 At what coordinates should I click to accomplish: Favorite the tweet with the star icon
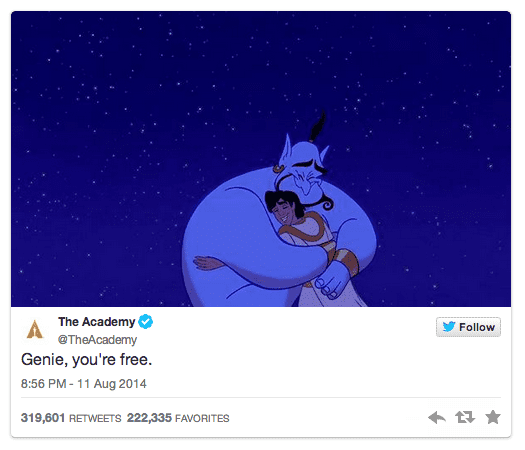[493, 417]
